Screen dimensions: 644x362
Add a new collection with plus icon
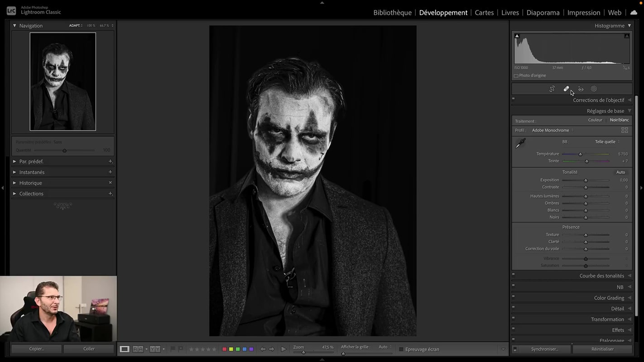point(110,194)
